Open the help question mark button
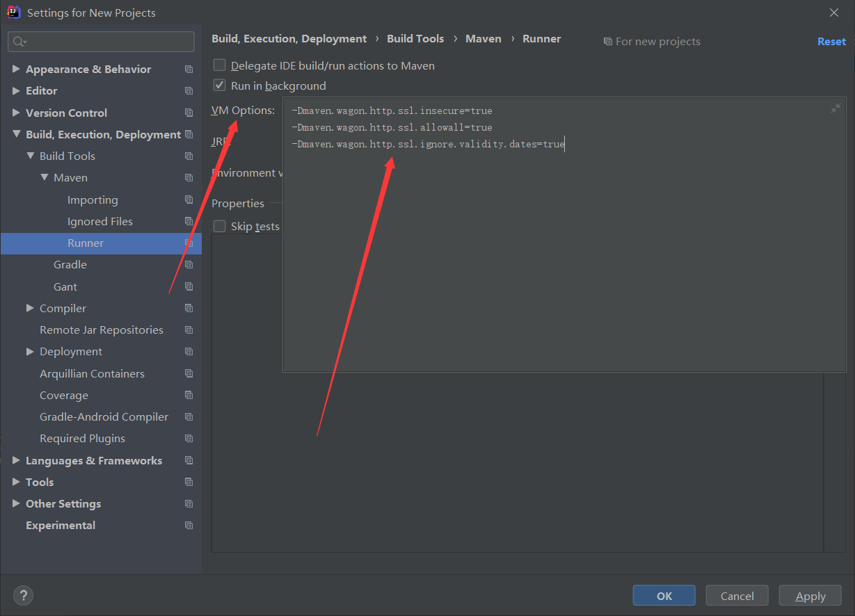 click(23, 595)
